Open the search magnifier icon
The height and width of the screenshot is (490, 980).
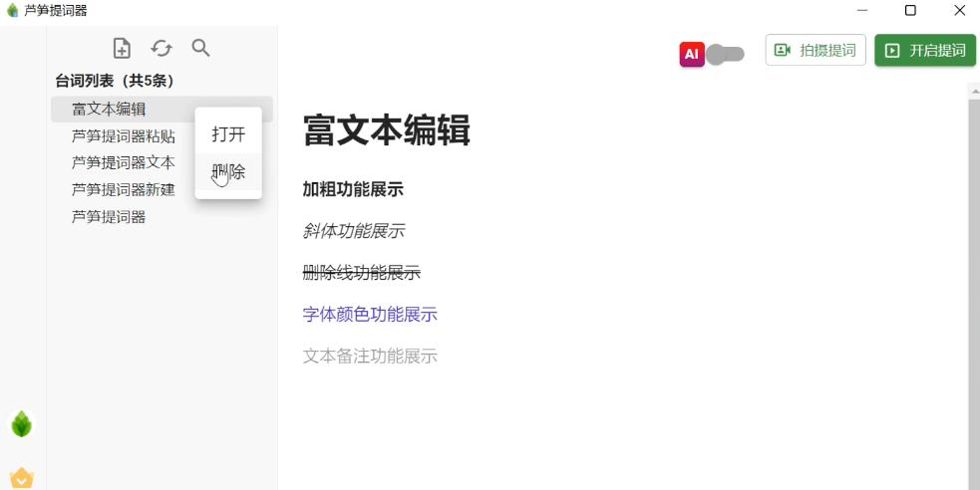(200, 48)
